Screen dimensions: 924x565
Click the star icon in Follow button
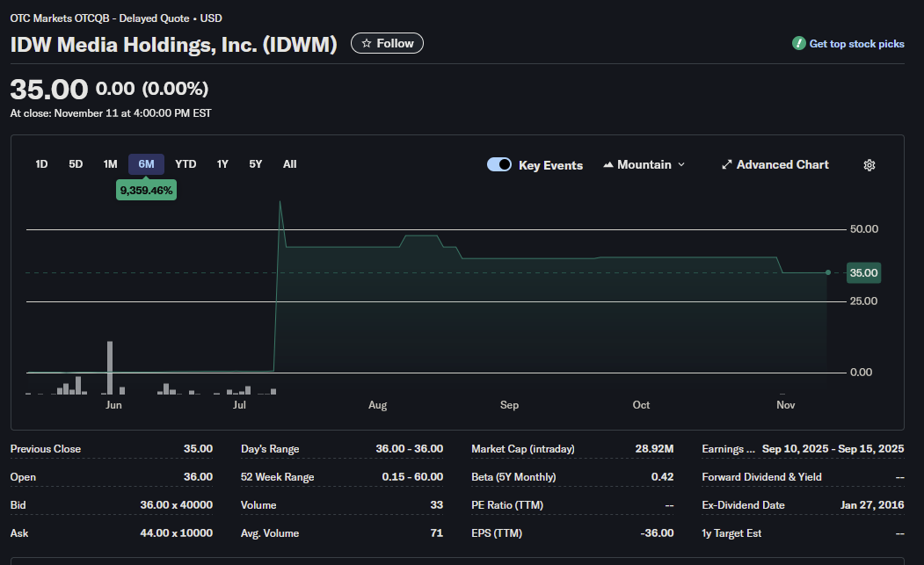367,44
